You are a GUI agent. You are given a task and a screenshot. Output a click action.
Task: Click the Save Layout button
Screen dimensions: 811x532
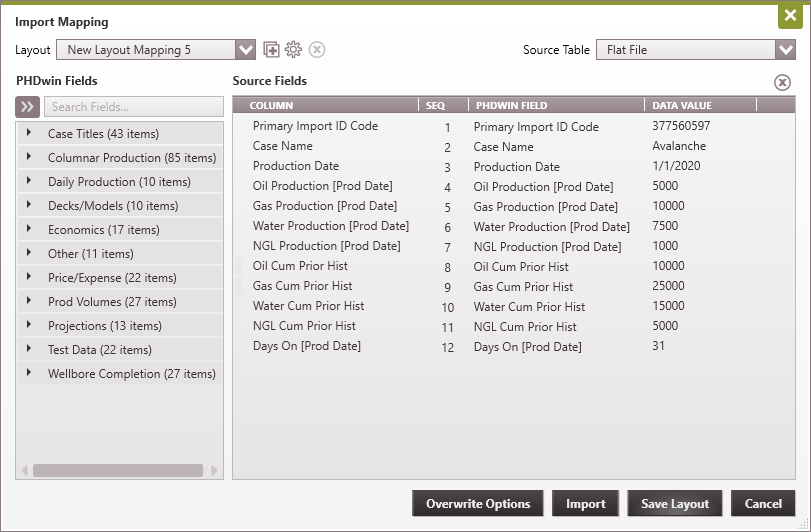point(675,504)
